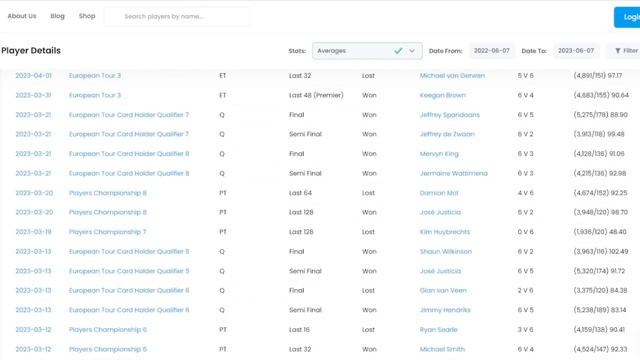Open Qualifier 7 link in Jeffrey Sparidaans row
The image size is (640, 360).
pyautogui.click(x=129, y=115)
